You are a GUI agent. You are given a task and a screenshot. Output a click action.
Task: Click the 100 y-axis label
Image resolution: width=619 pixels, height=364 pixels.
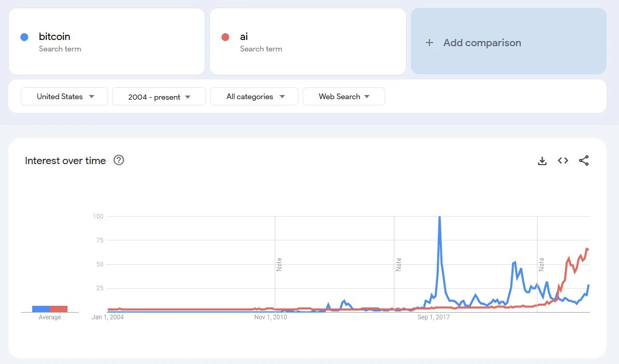point(98,217)
